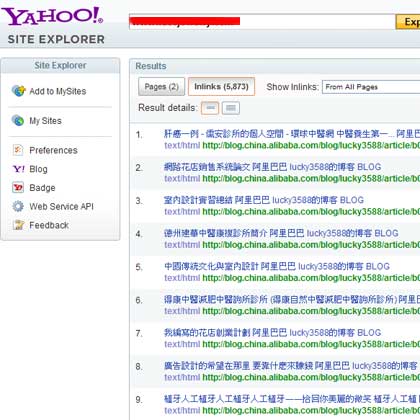The image size is (420, 420).
Task: Open the Blog link in sidebar
Action: point(38,169)
